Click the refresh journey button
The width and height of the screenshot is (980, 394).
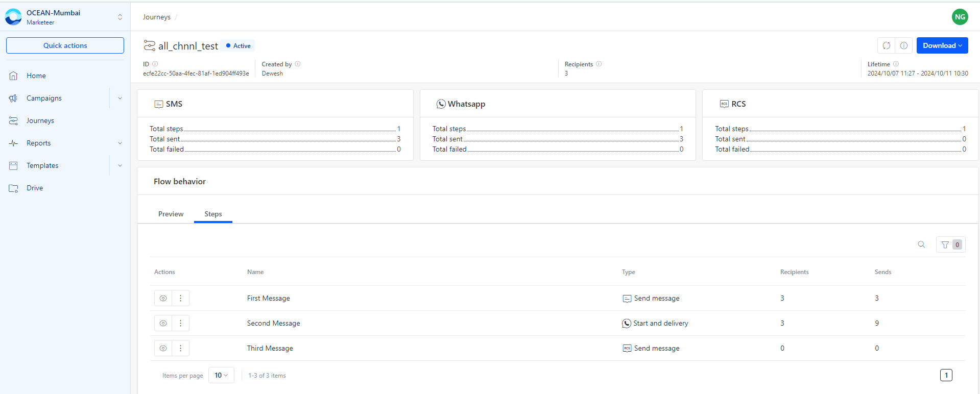[x=887, y=45]
